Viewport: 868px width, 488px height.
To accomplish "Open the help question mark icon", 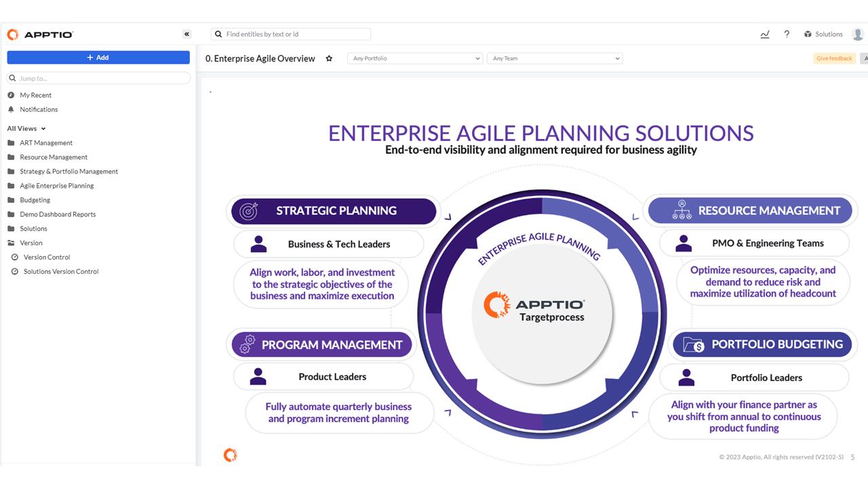I will pyautogui.click(x=787, y=34).
